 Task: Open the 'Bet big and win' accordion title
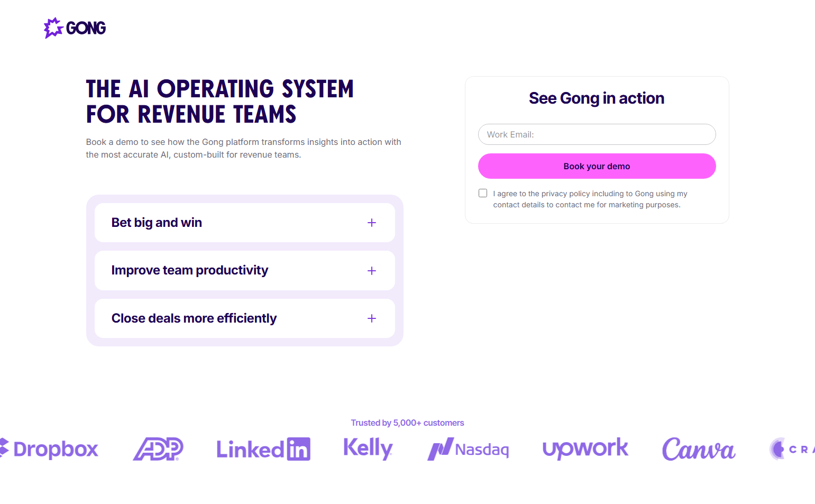click(x=157, y=223)
